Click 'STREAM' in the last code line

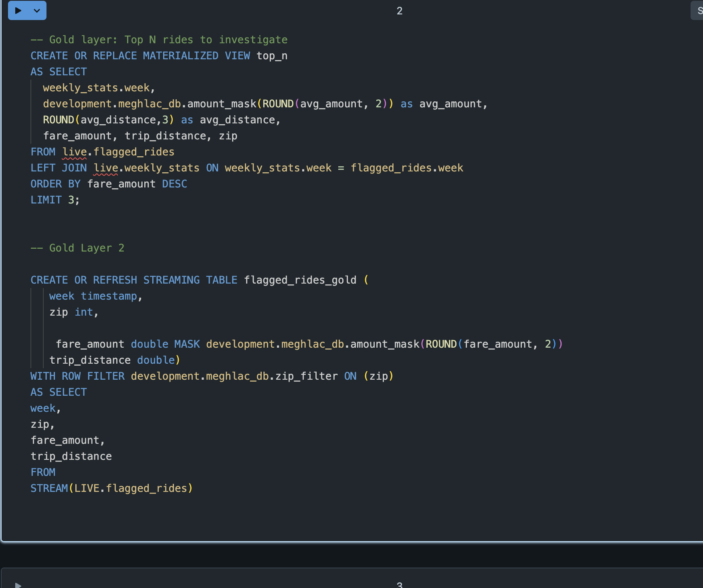[x=49, y=488]
